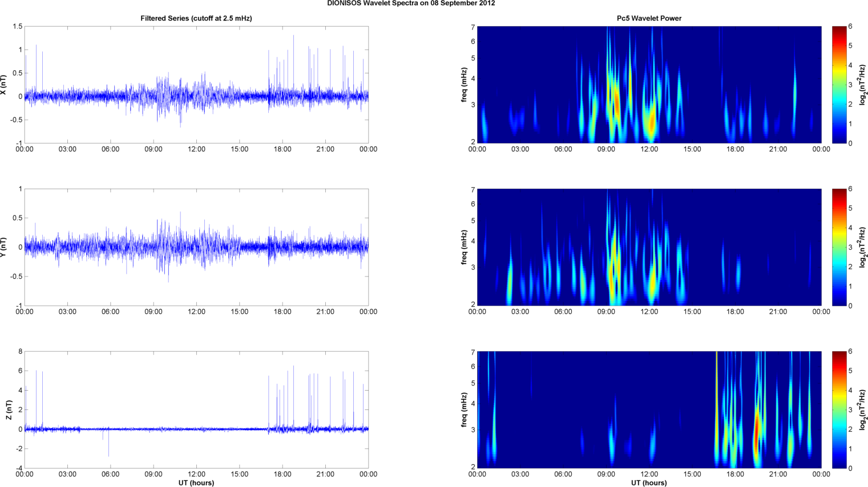The height and width of the screenshot is (487, 868).
Task: Click inside the X component filtered series plot
Action: pos(196,85)
